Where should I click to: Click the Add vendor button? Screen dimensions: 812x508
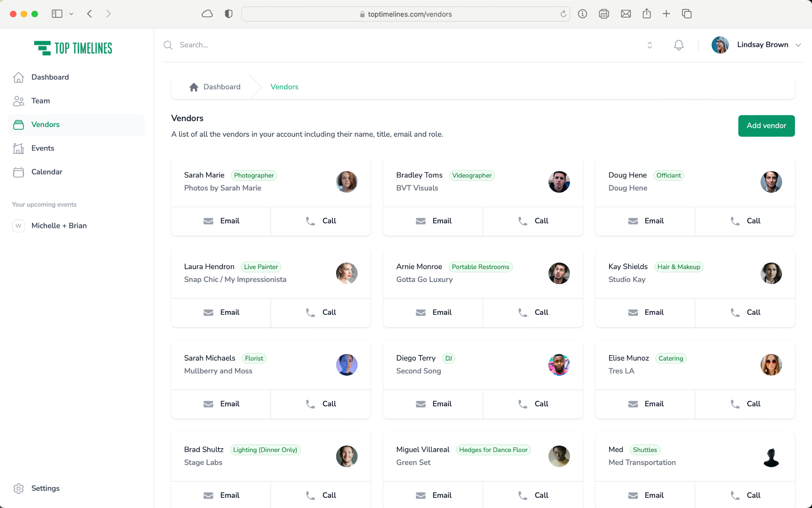pos(766,126)
